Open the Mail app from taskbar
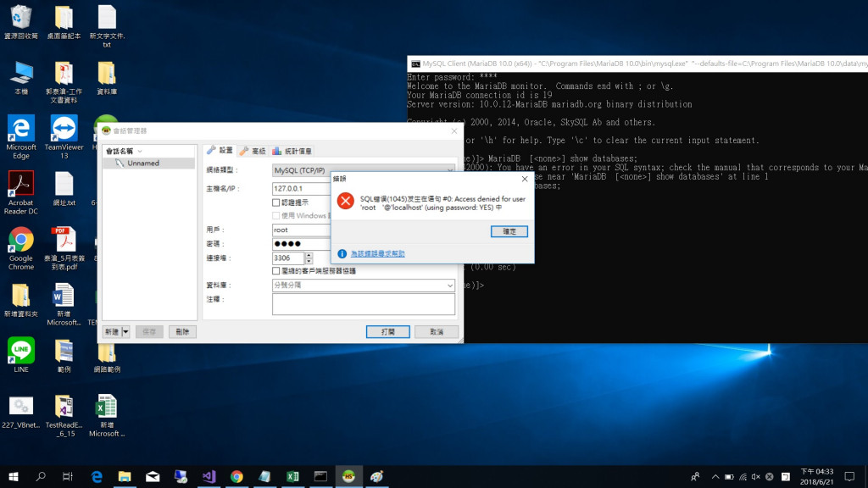Viewport: 868px width, 488px height. 153,476
